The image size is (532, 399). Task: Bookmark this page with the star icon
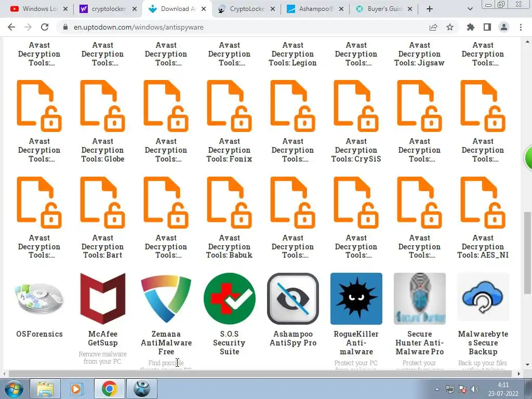450,27
